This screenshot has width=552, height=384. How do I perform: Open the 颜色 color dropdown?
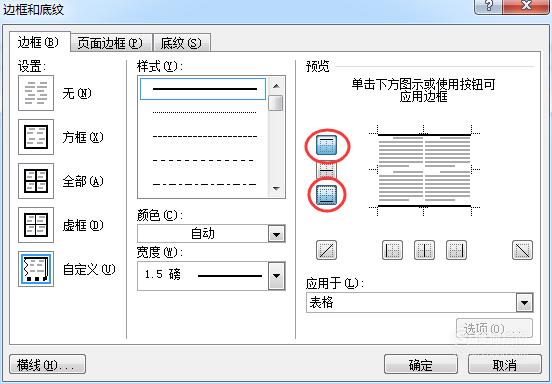click(x=276, y=234)
